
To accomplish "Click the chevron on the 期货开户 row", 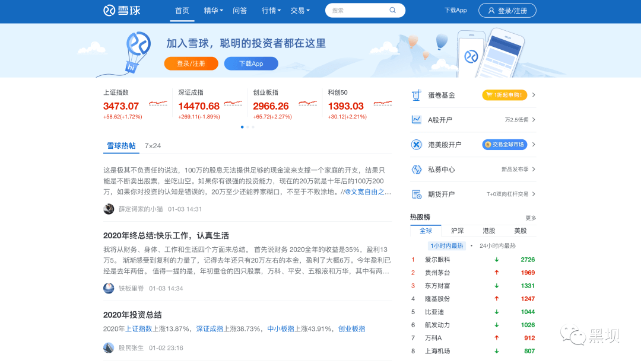I will point(534,194).
